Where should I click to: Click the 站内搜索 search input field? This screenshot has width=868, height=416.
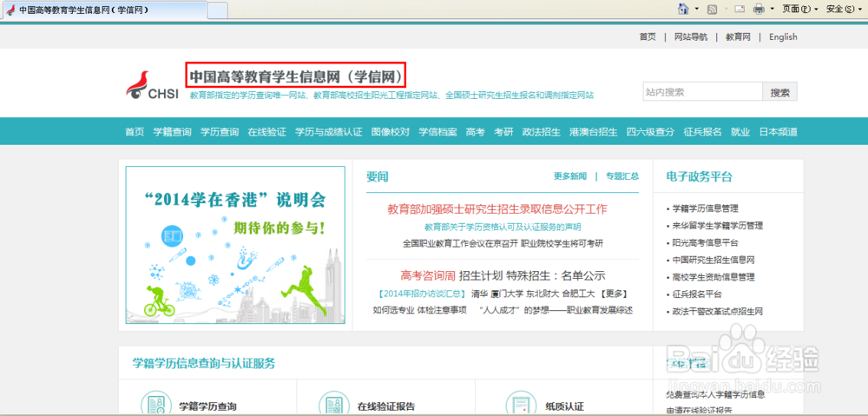pyautogui.click(x=702, y=92)
